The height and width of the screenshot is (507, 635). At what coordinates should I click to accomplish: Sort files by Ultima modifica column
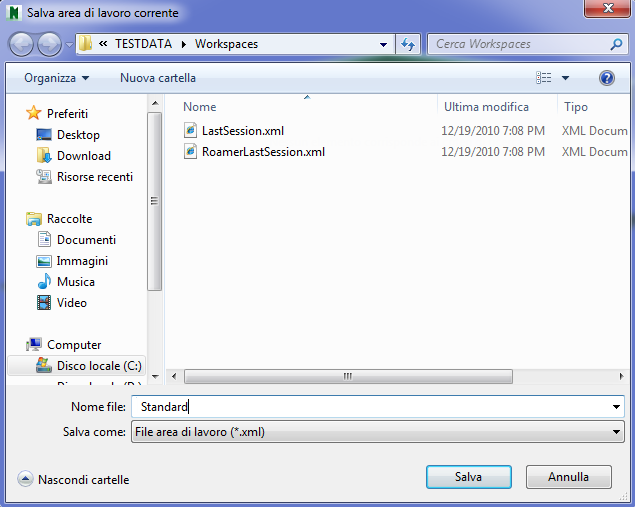pyautogui.click(x=486, y=107)
